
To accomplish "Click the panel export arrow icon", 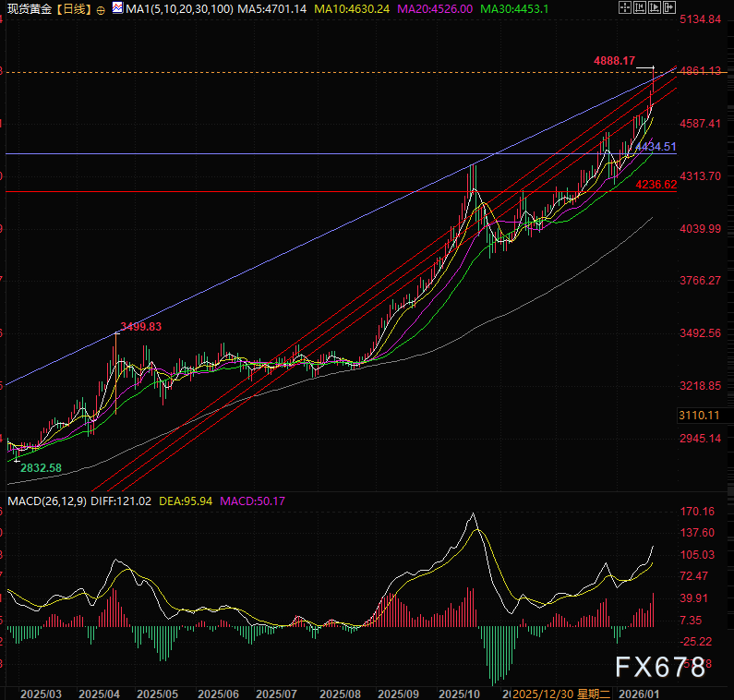I will [669, 7].
